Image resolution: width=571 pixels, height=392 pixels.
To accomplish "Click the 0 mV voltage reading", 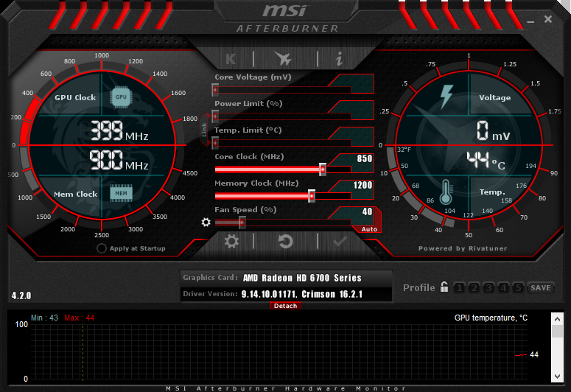I will [494, 130].
